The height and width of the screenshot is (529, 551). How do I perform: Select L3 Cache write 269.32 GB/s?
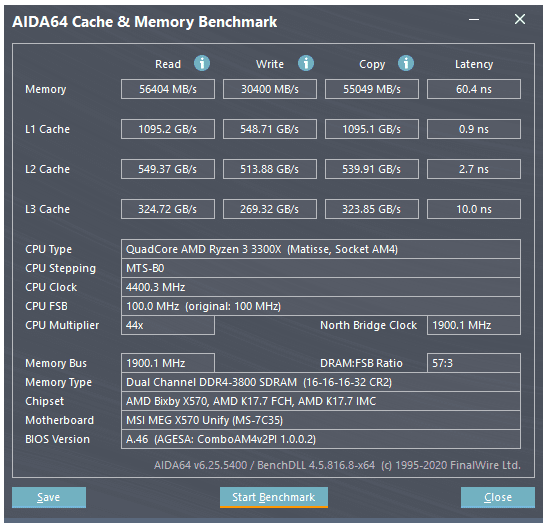click(x=270, y=209)
